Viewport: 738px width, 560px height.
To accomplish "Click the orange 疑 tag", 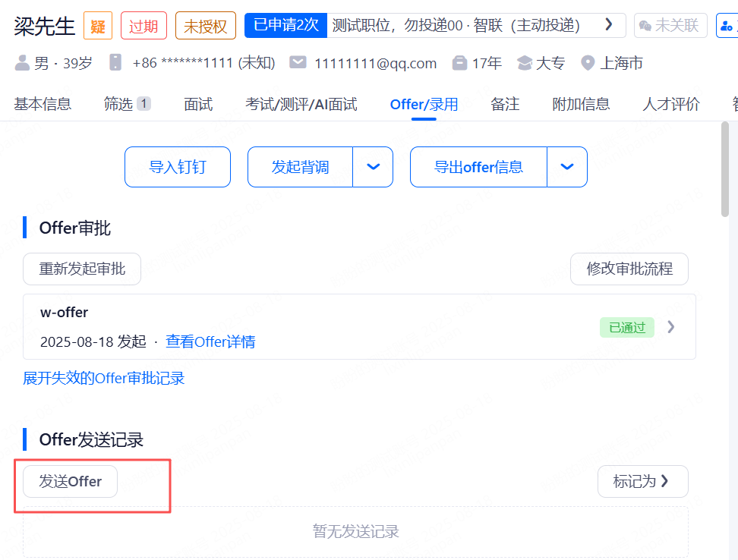I will 98,26.
